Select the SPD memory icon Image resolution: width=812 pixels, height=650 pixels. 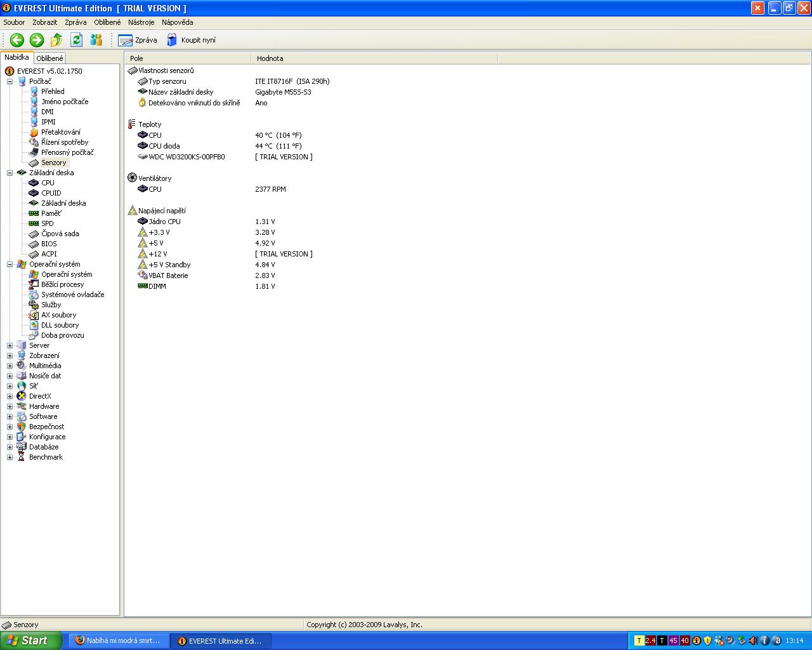tap(34, 223)
